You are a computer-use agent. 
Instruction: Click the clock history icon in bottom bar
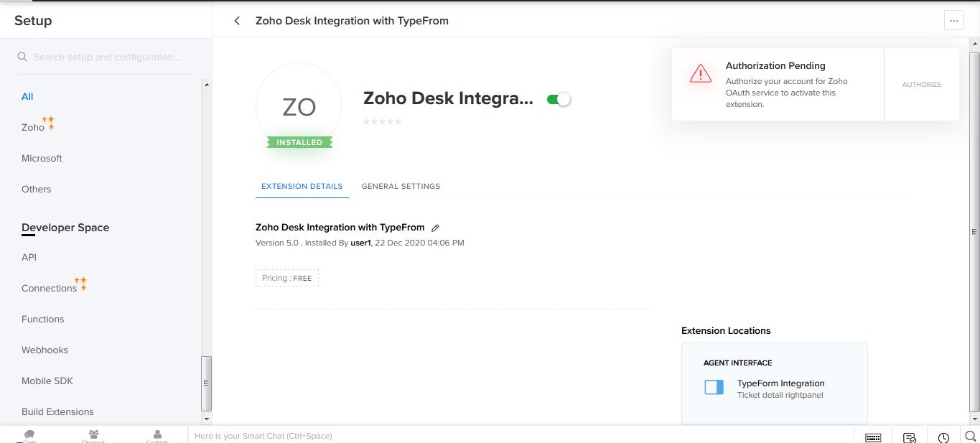pyautogui.click(x=943, y=437)
